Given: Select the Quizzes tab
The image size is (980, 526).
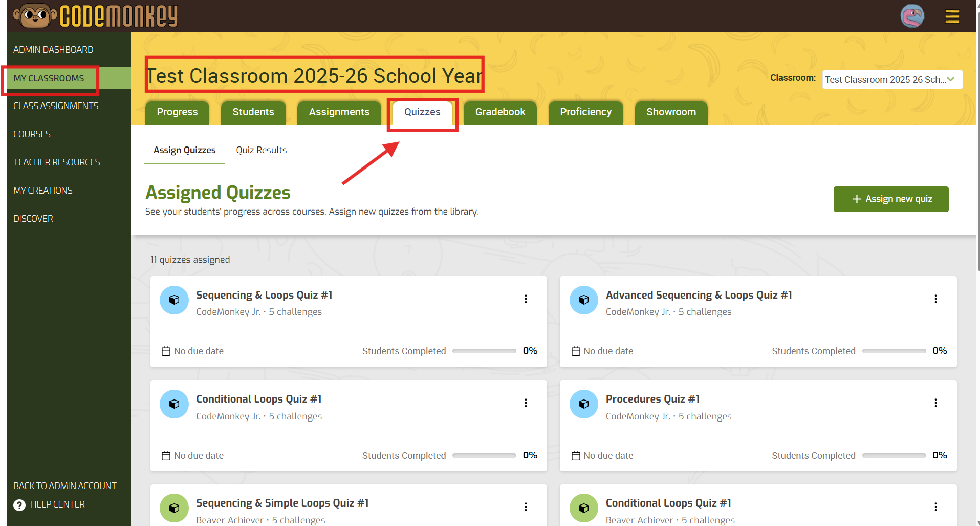Looking at the screenshot, I should coord(422,112).
